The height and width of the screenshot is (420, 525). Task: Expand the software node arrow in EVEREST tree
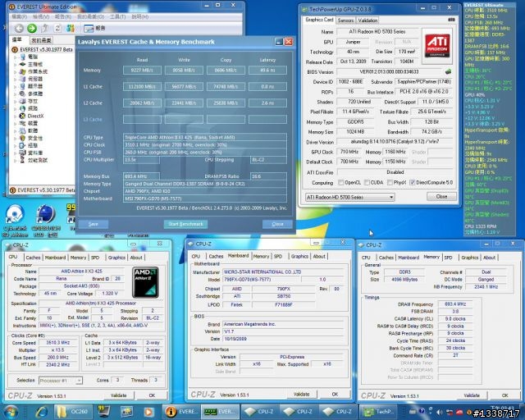(x=15, y=130)
